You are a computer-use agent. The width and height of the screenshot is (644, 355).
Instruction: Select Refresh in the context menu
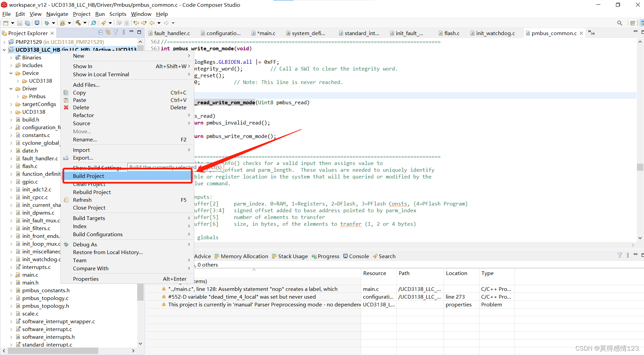pos(127,200)
